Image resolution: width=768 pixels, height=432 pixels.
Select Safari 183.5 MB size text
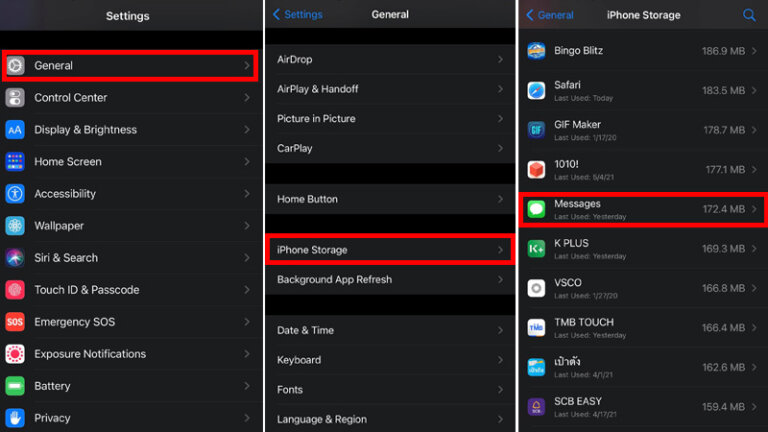tap(723, 91)
